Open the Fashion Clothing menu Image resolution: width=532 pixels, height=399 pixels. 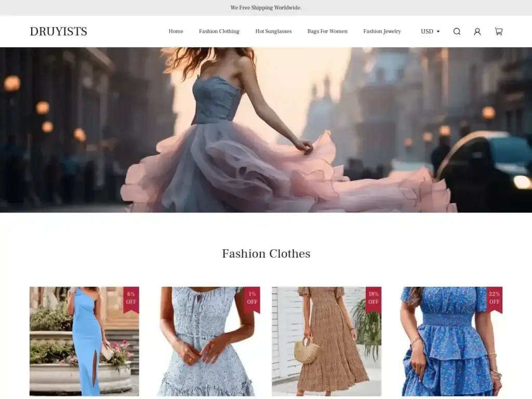(219, 32)
